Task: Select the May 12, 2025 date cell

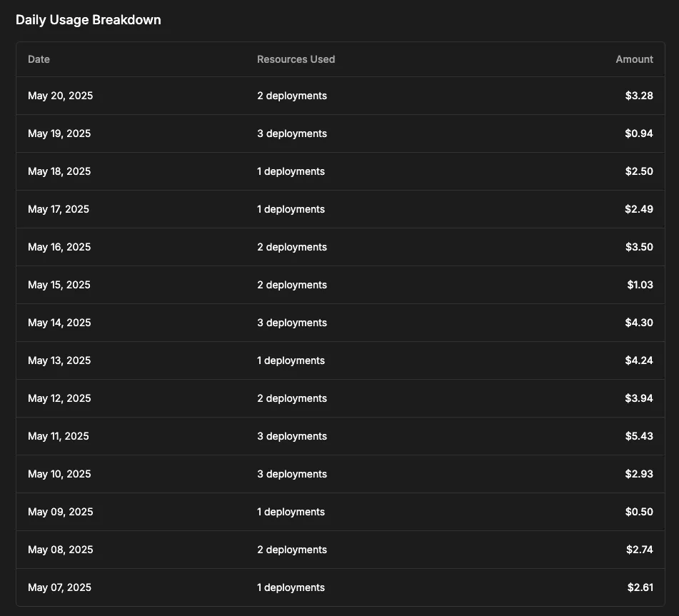Action: click(59, 398)
